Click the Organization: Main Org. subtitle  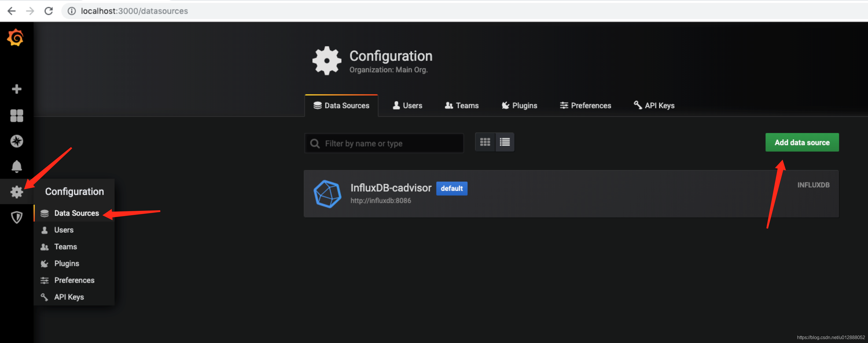[x=389, y=70]
